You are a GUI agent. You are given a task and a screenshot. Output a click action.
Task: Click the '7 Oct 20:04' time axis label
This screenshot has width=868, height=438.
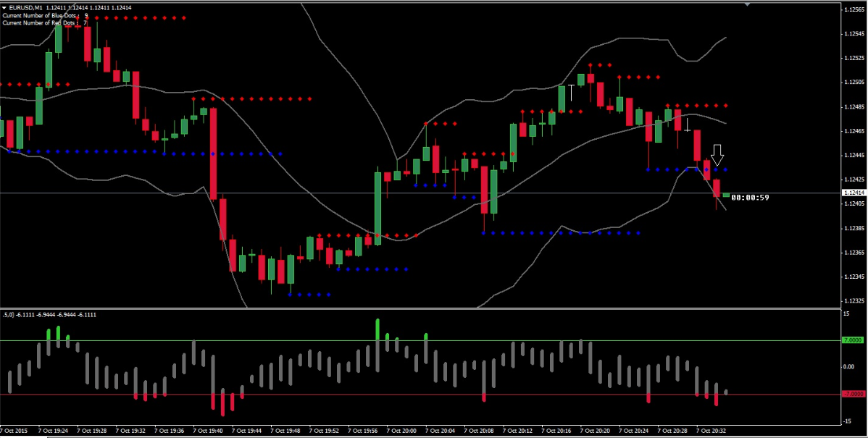tap(441, 430)
